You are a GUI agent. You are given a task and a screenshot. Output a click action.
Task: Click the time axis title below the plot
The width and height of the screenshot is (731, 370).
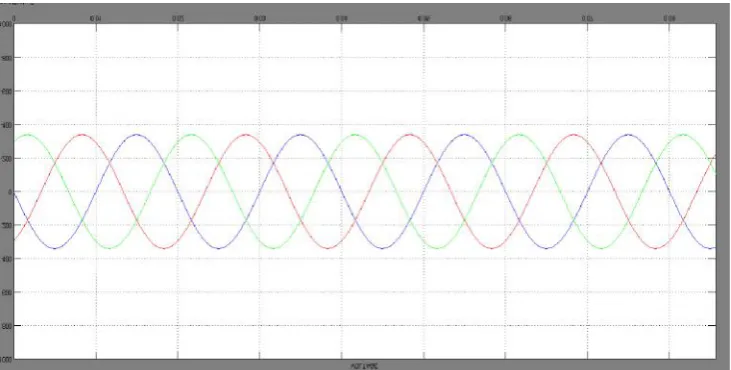364,366
